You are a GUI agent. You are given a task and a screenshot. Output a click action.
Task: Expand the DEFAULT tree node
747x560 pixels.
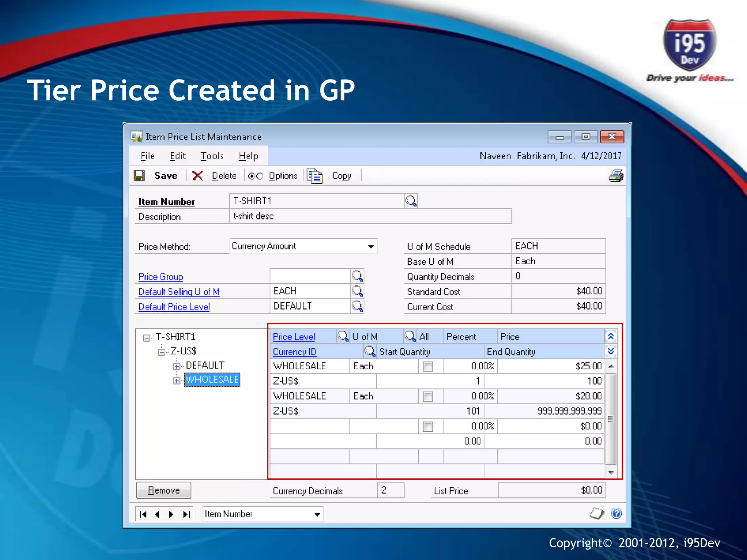[x=177, y=366]
